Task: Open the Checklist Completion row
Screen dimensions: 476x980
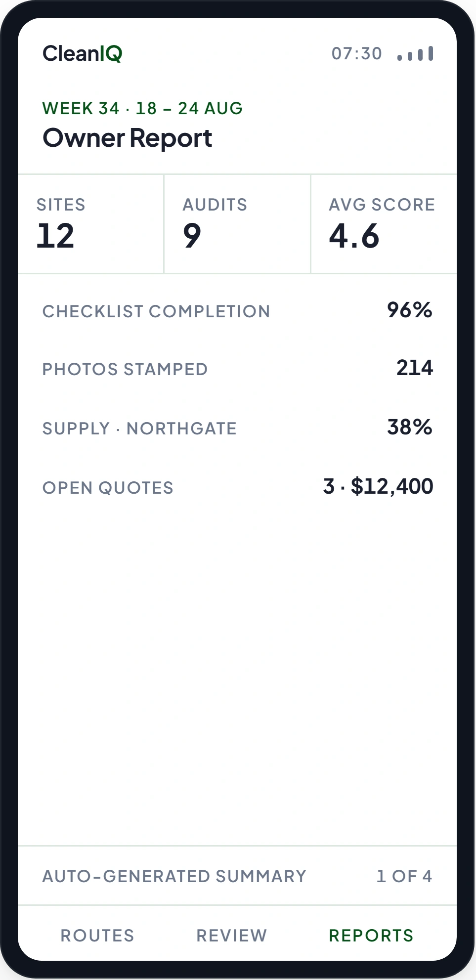Action: (x=237, y=311)
